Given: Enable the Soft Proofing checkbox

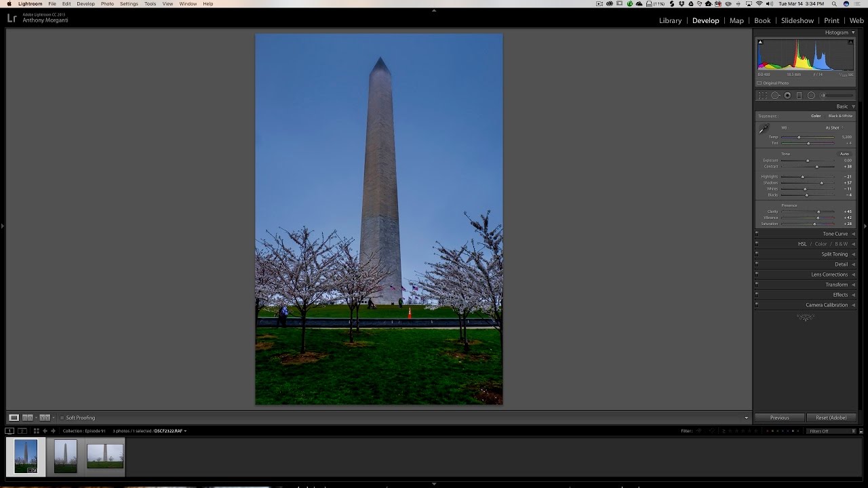Looking at the screenshot, I should tap(62, 418).
